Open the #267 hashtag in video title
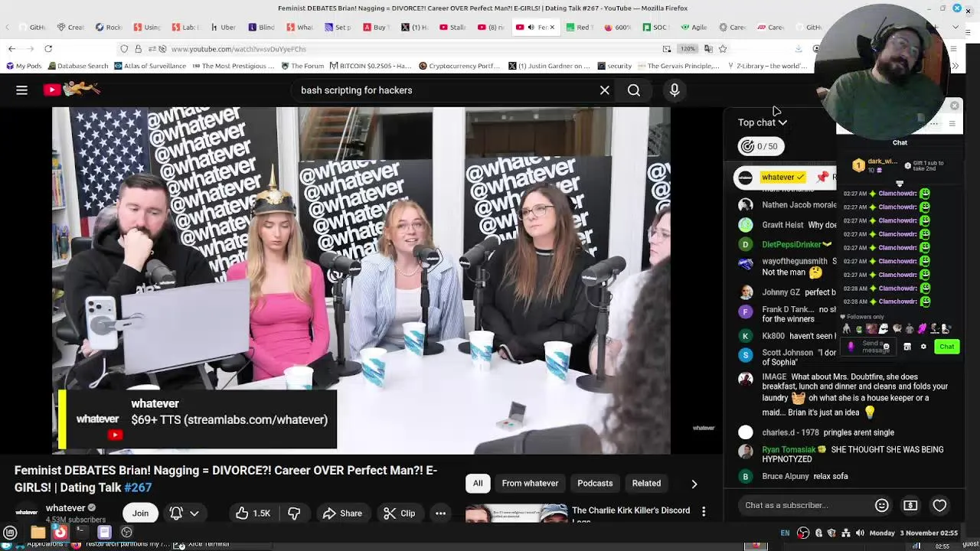980x551 pixels. click(x=138, y=487)
